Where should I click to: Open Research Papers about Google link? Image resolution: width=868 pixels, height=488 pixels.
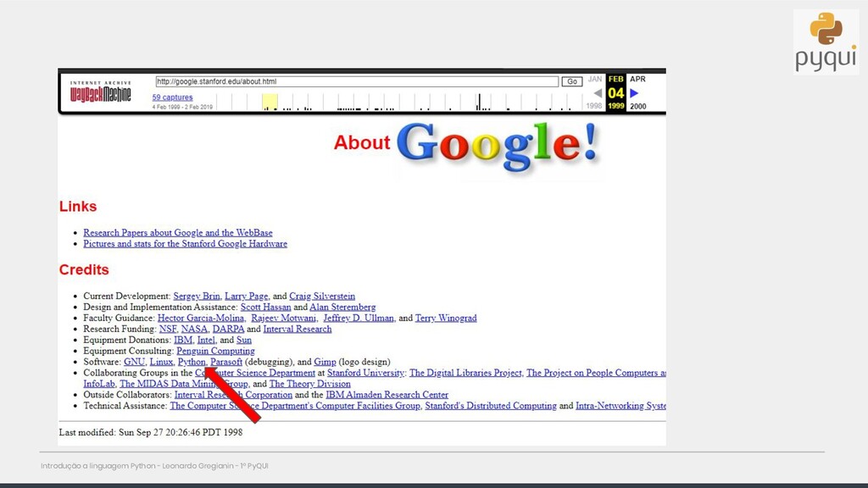178,233
